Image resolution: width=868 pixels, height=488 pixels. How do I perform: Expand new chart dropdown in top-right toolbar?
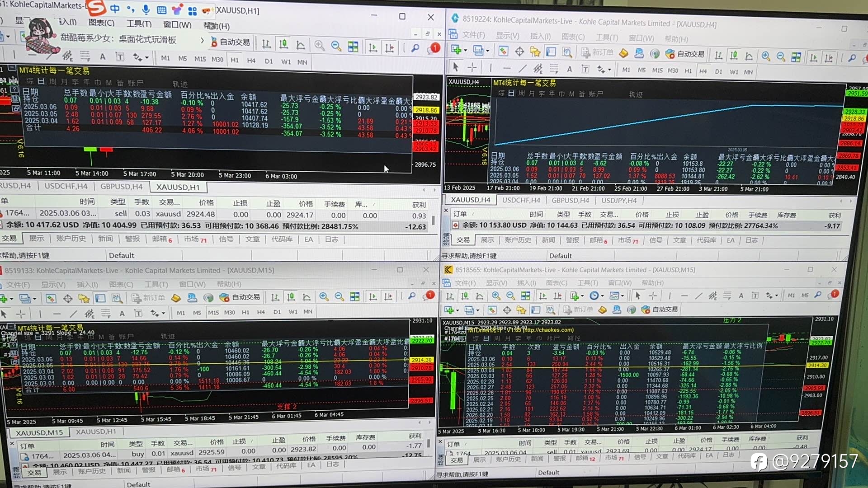(466, 50)
